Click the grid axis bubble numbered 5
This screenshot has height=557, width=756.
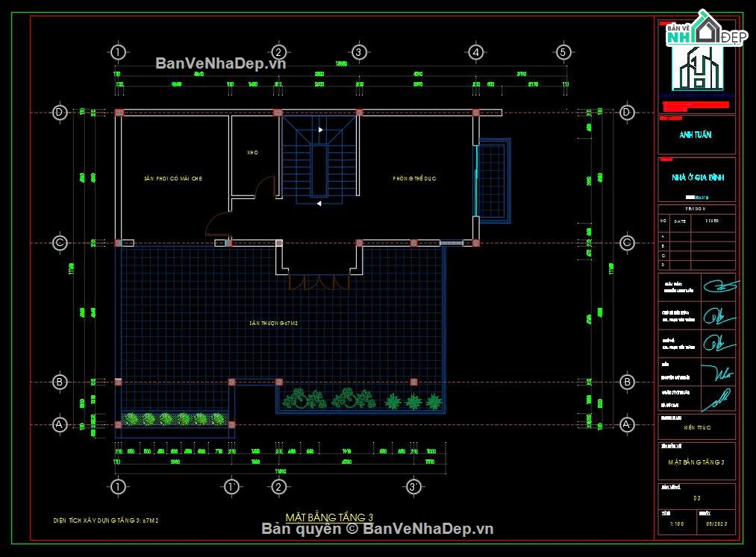pyautogui.click(x=563, y=52)
